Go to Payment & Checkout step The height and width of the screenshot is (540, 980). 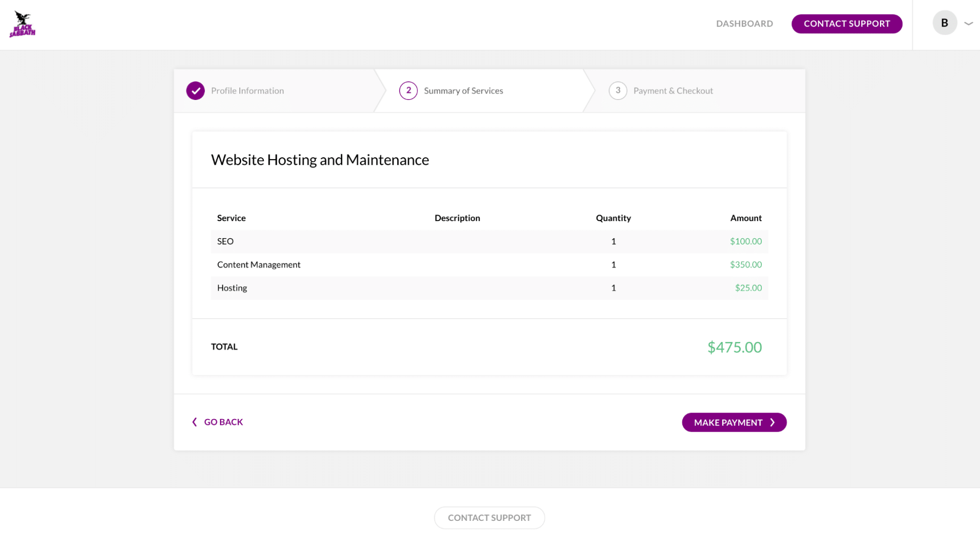(673, 91)
